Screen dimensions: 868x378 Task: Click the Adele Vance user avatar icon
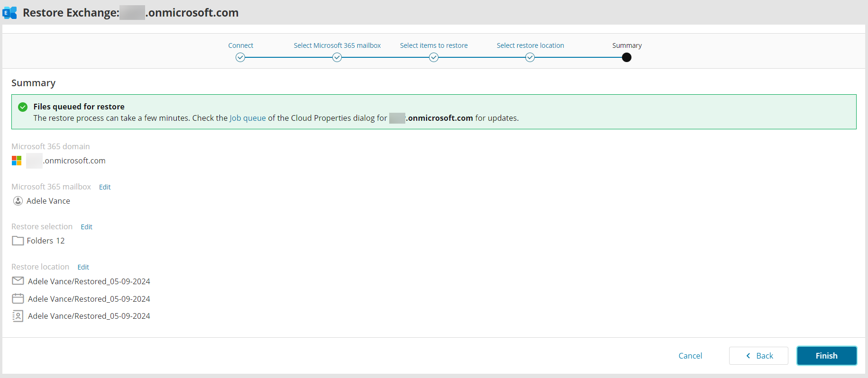tap(18, 201)
